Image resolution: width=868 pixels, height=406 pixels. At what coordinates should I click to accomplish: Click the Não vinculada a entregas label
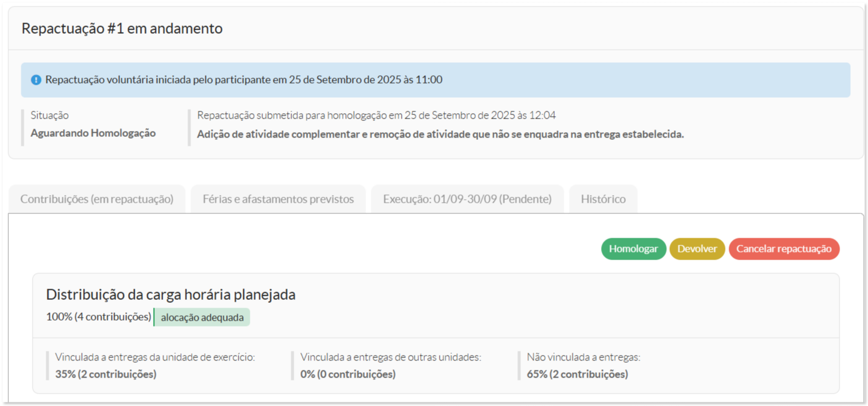tap(583, 357)
